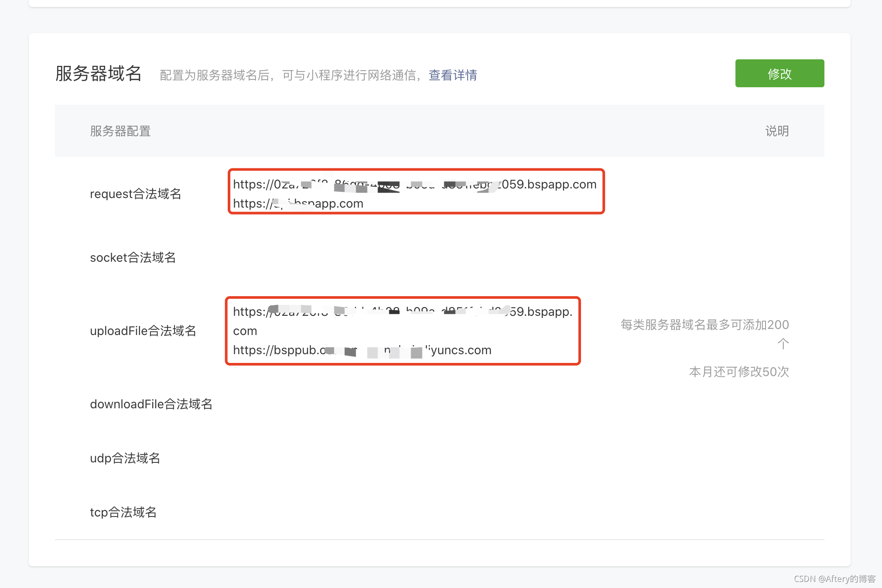Click the 服务器配置 column header
Image resolution: width=882 pixels, height=588 pixels.
click(120, 131)
